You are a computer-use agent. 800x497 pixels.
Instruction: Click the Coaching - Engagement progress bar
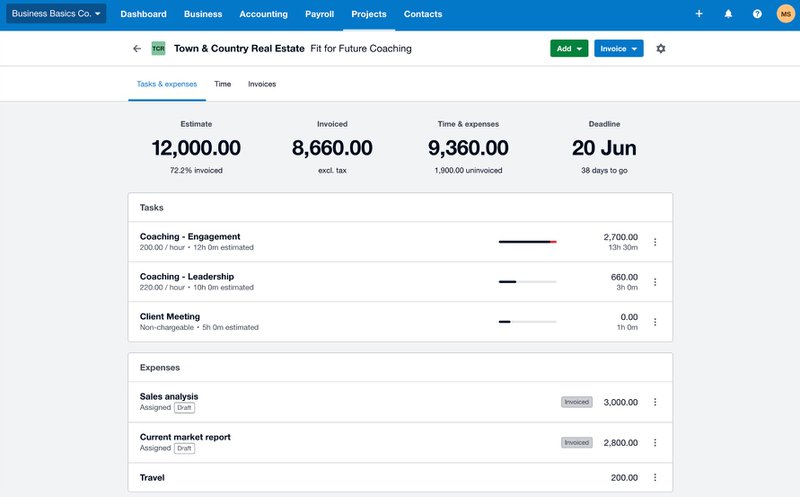pos(527,242)
